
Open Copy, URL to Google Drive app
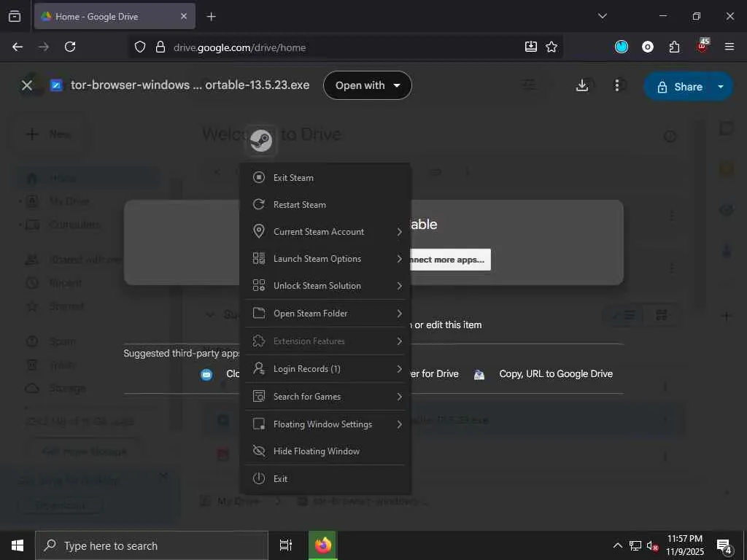pos(555,374)
